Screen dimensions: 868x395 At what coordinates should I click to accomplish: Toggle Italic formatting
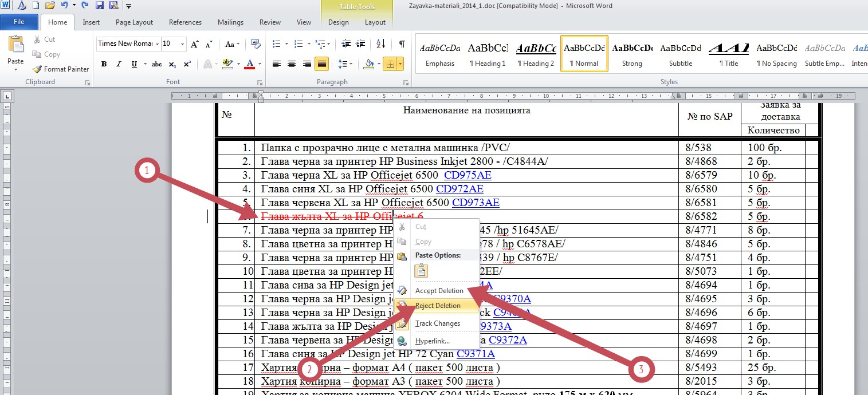119,64
